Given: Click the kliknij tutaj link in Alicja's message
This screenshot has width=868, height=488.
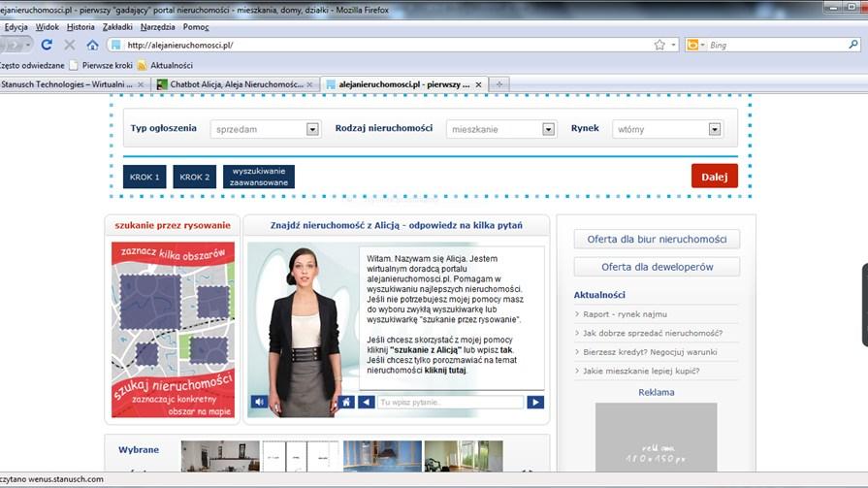Looking at the screenshot, I should pyautogui.click(x=445, y=370).
